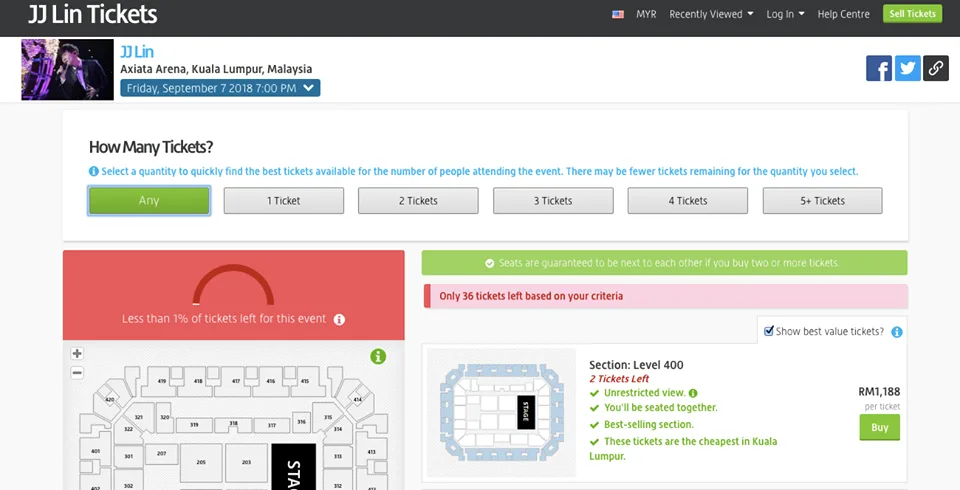Viewport: 960px width, 490px height.
Task: Click info icon next to best value tickets
Action: tap(897, 332)
